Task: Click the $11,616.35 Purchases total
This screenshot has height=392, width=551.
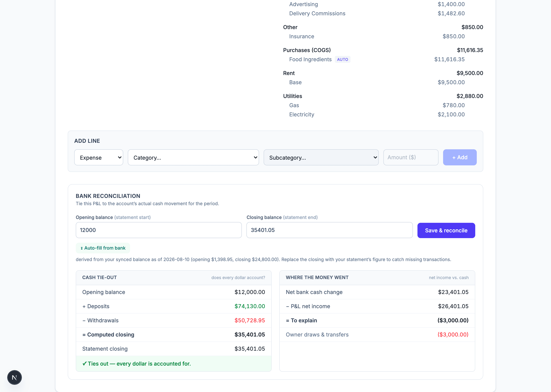Action: point(470,50)
